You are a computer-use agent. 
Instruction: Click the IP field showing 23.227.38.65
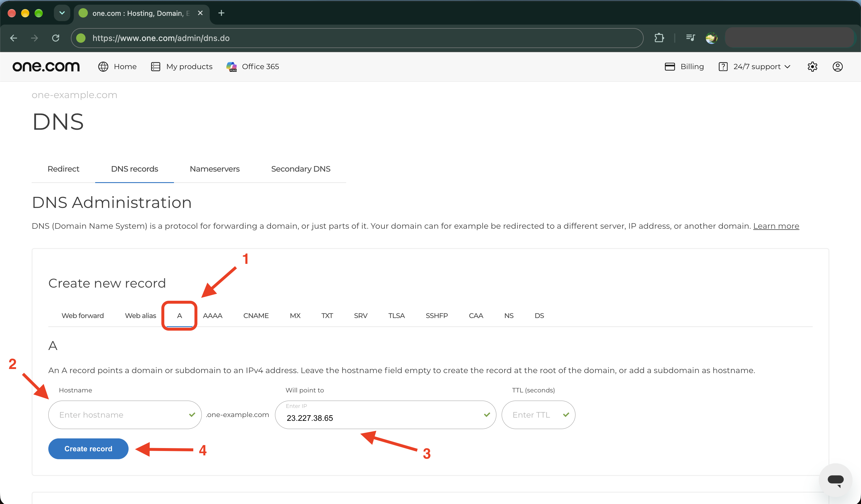click(x=385, y=415)
